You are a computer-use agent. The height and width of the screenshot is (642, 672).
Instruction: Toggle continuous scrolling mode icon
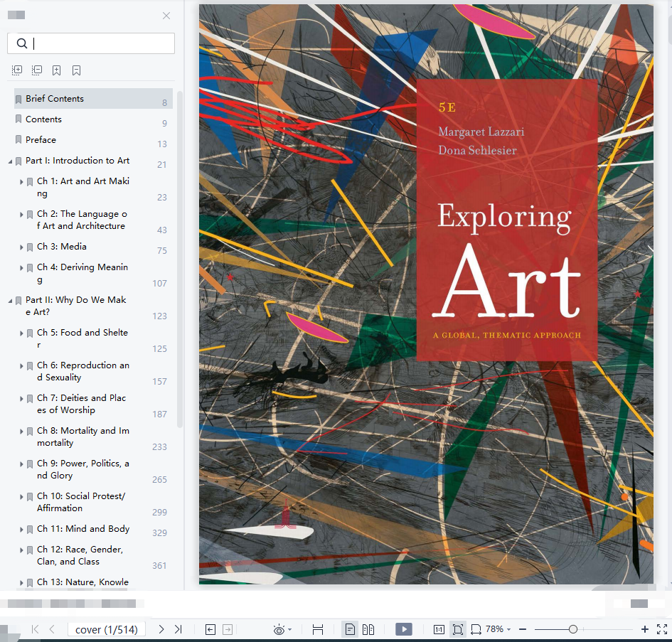(318, 630)
